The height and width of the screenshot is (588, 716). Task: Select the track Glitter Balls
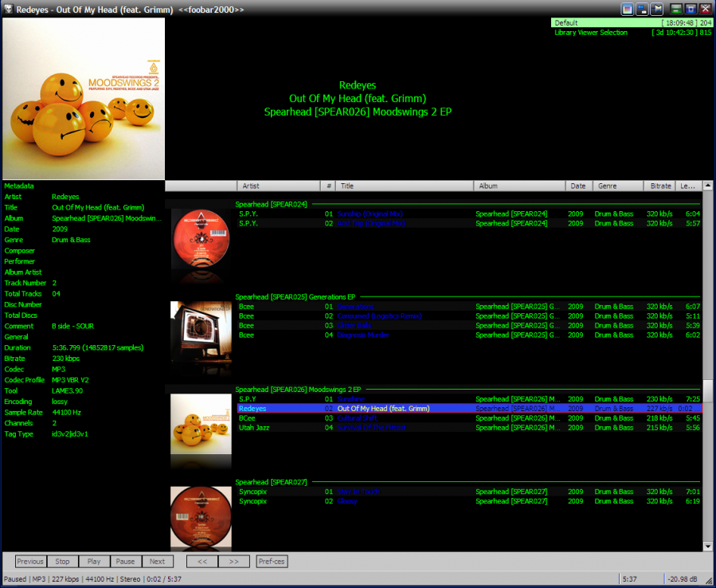point(469,326)
